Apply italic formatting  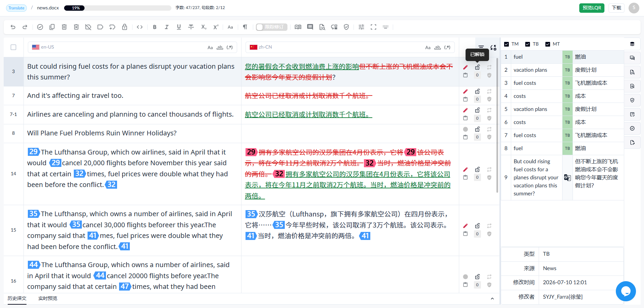coord(167,27)
